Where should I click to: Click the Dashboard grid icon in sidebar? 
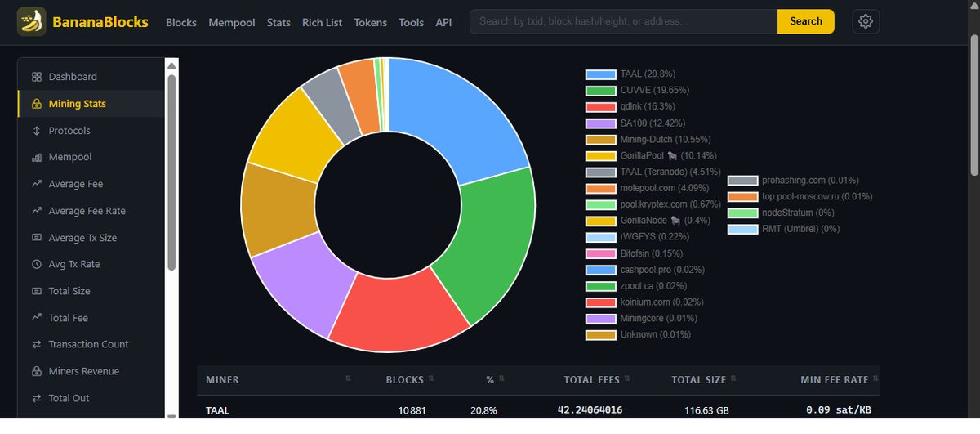pyautogui.click(x=37, y=77)
